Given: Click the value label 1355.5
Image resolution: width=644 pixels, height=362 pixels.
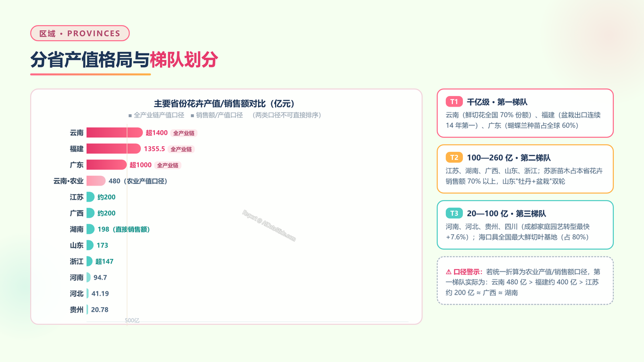Looking at the screenshot, I should 154,149.
